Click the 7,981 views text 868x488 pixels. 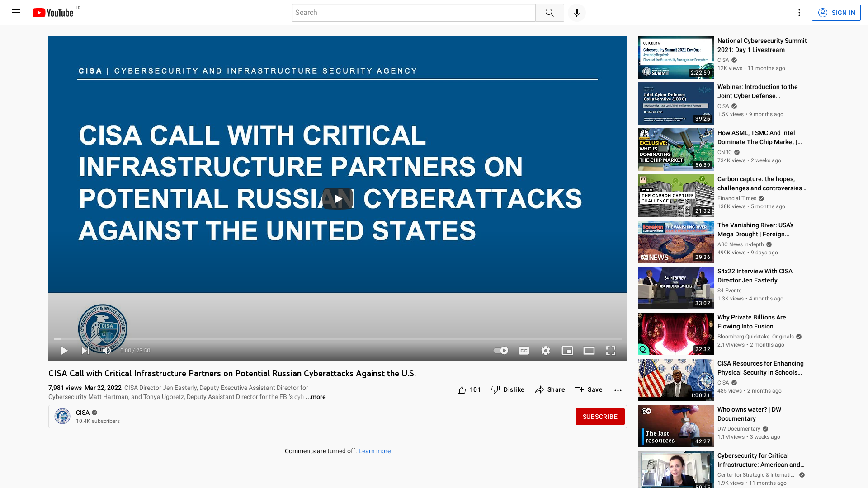(65, 388)
